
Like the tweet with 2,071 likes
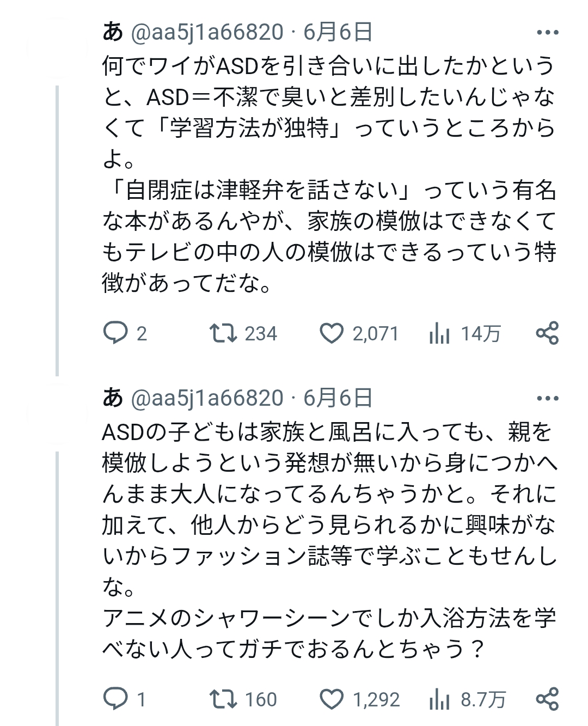331,333
